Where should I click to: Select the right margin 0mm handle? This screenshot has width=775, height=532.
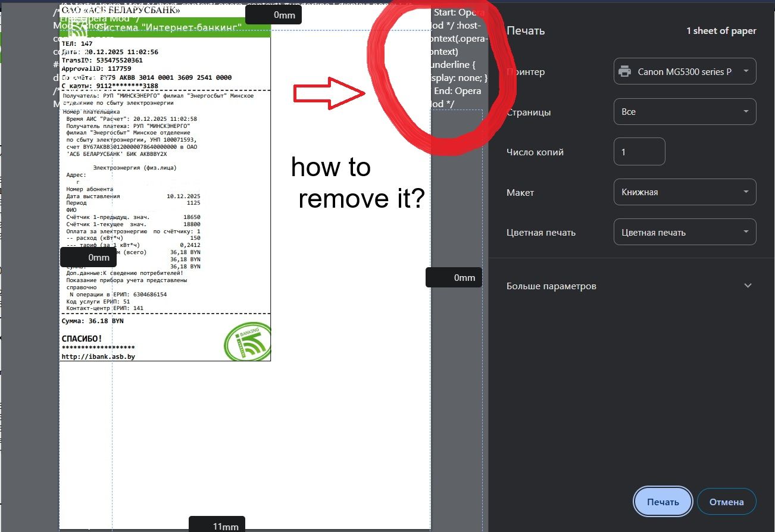coord(454,278)
